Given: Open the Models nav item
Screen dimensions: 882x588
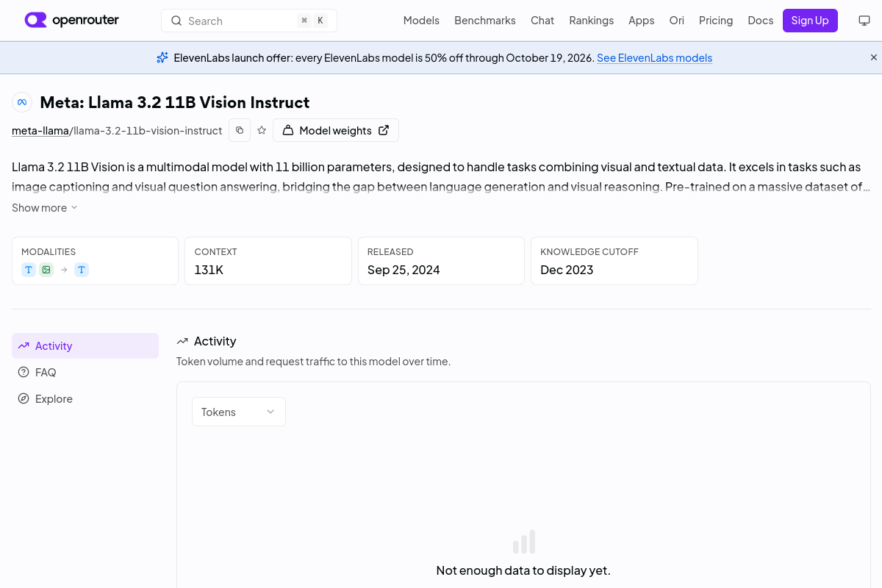Looking at the screenshot, I should pos(421,21).
